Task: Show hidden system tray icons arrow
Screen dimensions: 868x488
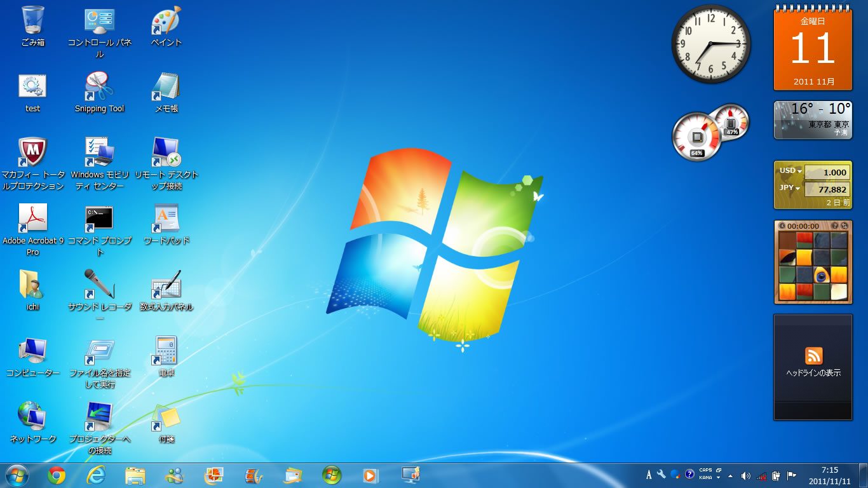Action: [x=730, y=475]
